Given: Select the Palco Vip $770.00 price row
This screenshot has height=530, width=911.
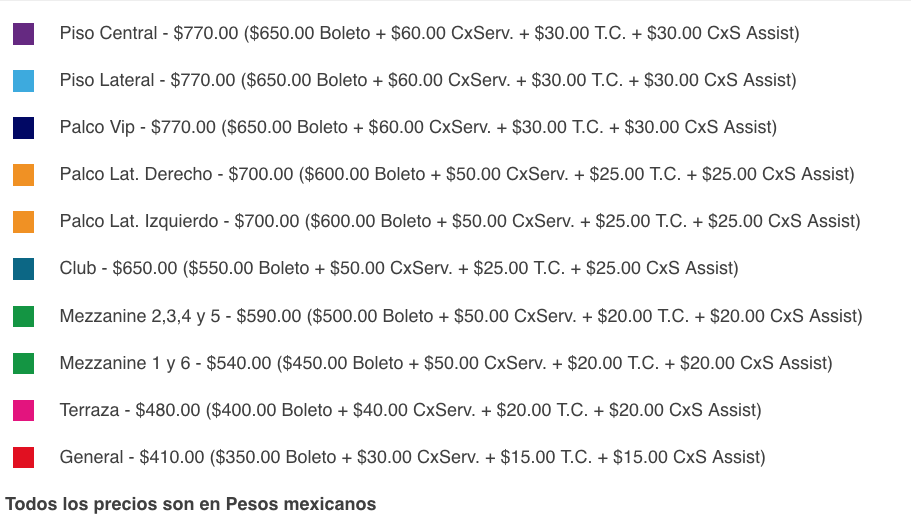Looking at the screenshot, I should point(418,127).
